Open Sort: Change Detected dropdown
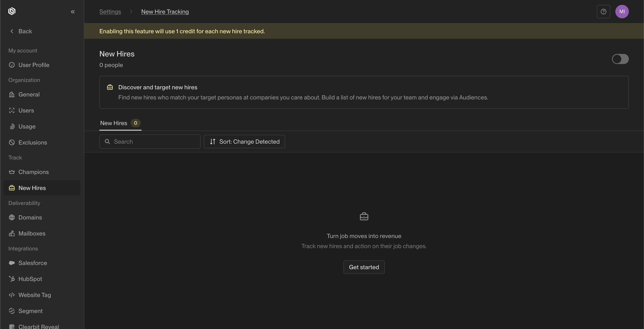 point(244,142)
